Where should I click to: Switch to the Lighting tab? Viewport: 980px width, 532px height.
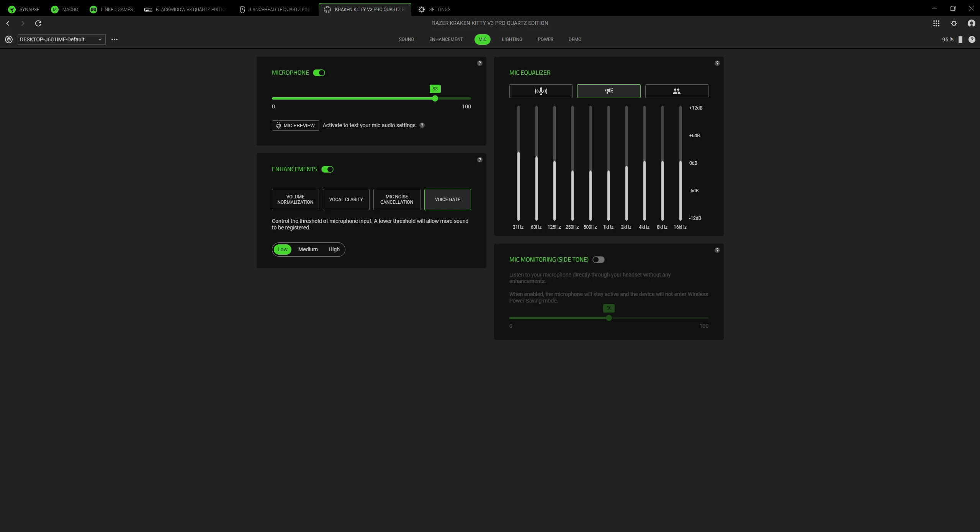[x=512, y=39]
